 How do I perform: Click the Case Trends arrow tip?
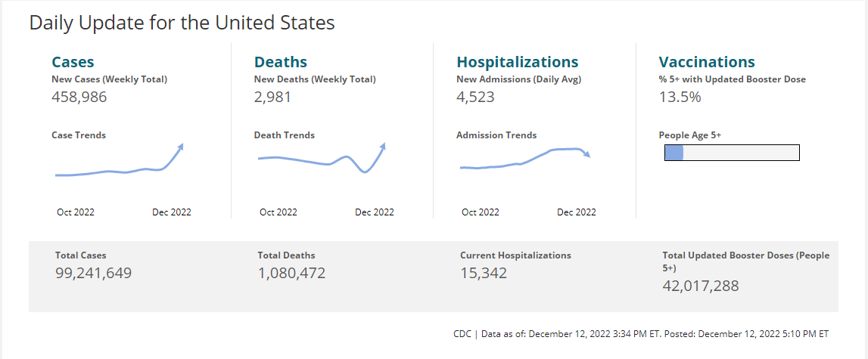point(180,146)
